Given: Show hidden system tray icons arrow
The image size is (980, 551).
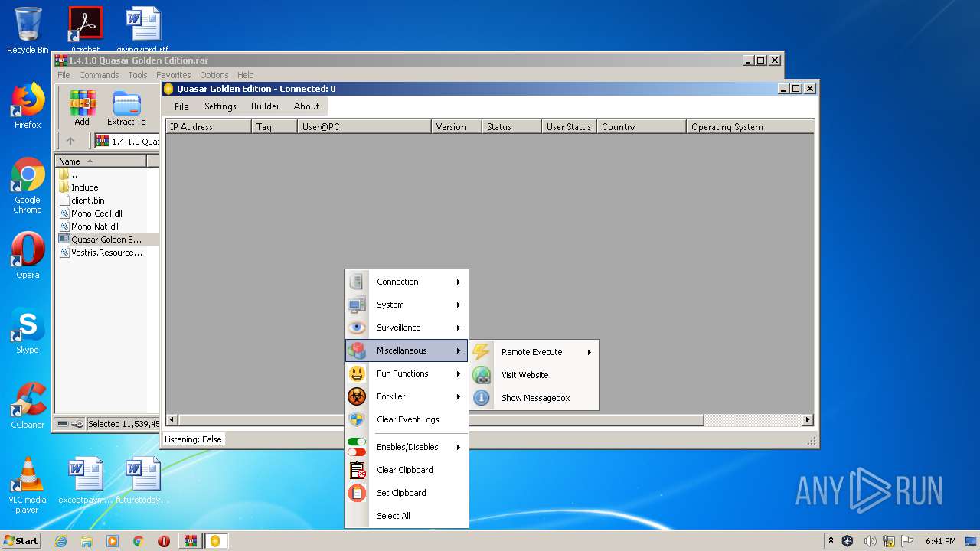Looking at the screenshot, I should 831,540.
